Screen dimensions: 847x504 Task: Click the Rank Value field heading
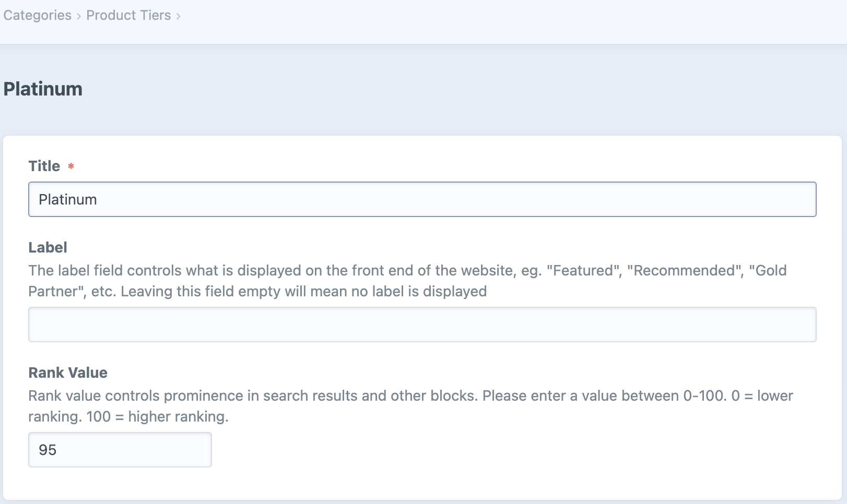[x=68, y=373]
